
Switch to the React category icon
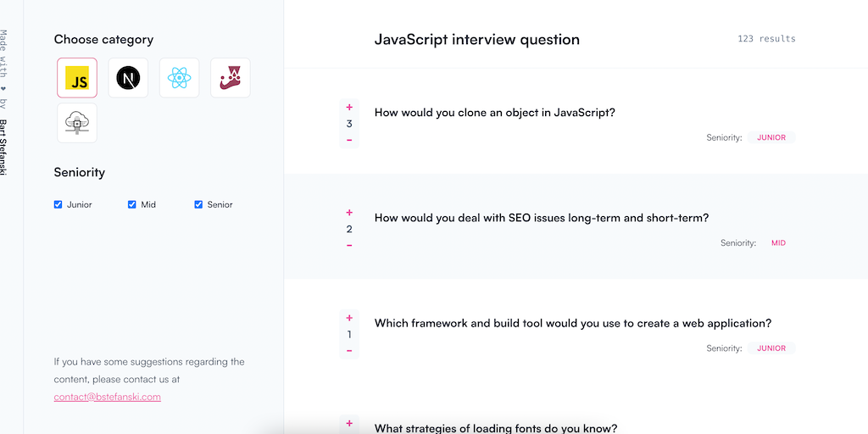179,78
